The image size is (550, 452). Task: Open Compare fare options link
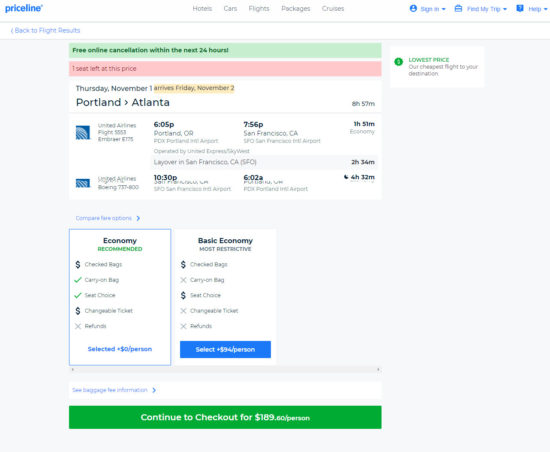click(103, 218)
